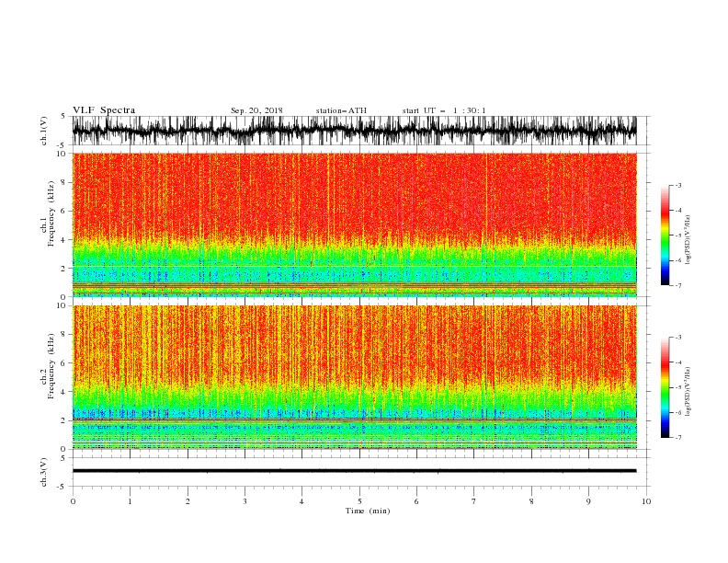This screenshot has height=563, width=728.
Task: Click the 4 kHz tick label on ch.1 axis
Action: tap(63, 240)
